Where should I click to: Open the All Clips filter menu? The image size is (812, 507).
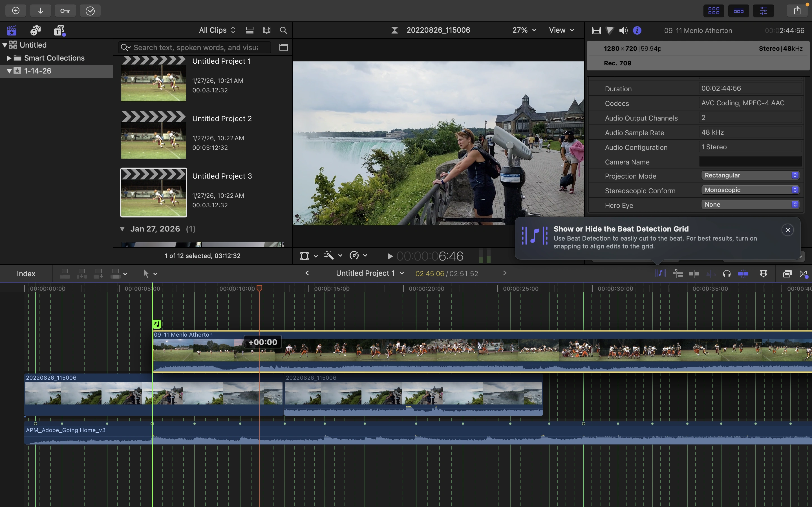point(217,30)
